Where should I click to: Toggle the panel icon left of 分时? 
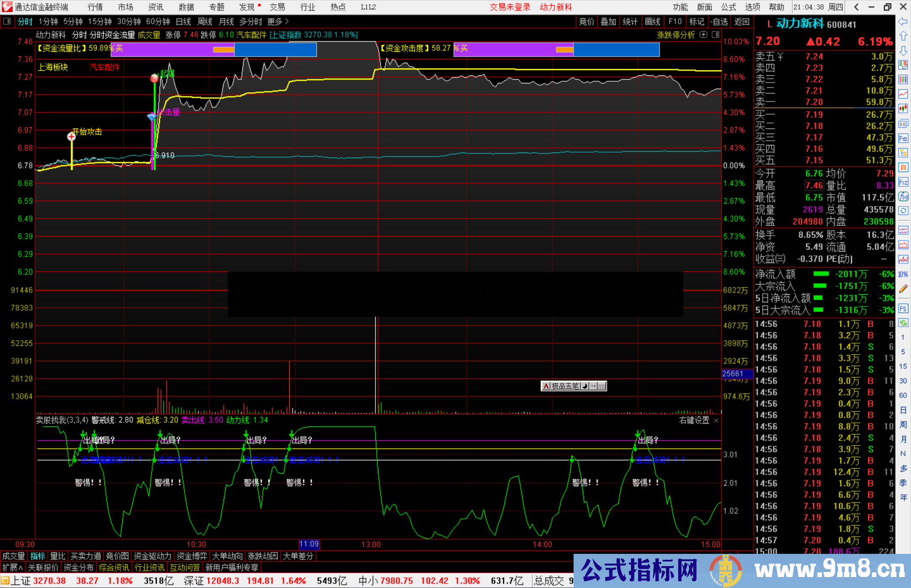[7, 21]
